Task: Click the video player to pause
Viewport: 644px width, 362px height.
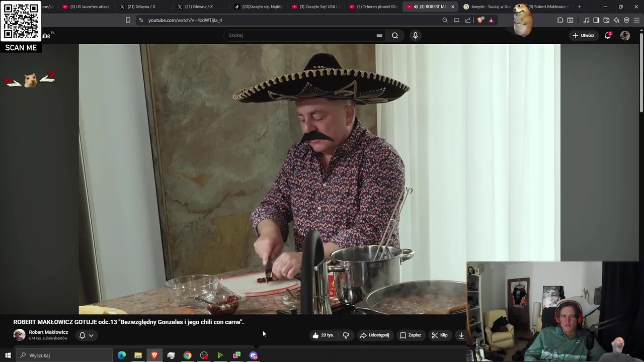Action: click(x=319, y=179)
